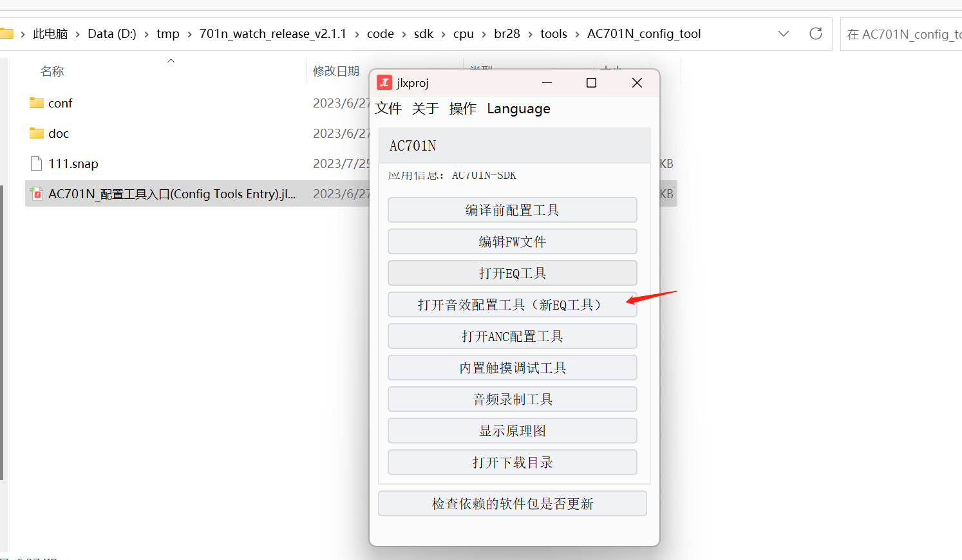Screen dimensions: 962x560
Task: Refresh the Explorer folder view
Action: tap(816, 33)
